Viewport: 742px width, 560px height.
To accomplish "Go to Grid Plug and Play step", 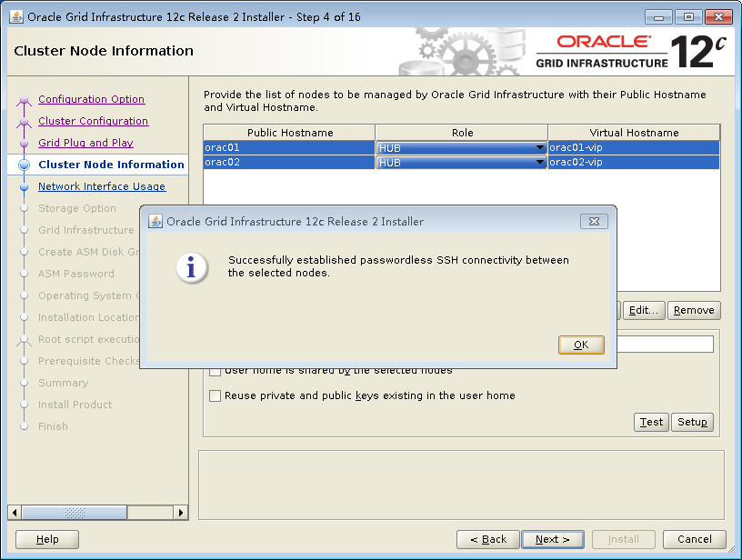I will [85, 143].
